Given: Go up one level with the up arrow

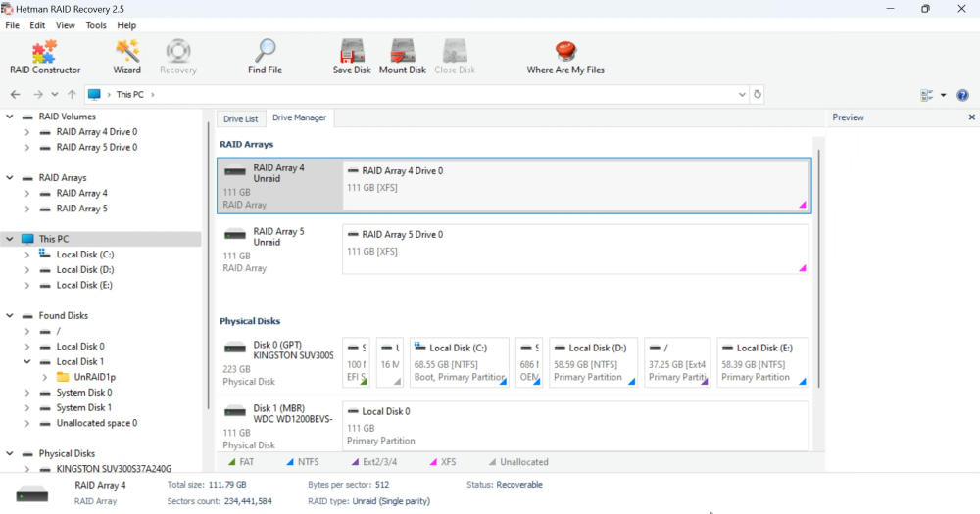Looking at the screenshot, I should pos(72,94).
